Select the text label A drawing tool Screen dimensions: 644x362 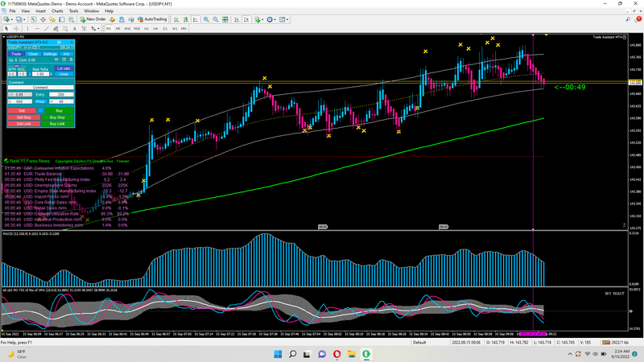74,29
